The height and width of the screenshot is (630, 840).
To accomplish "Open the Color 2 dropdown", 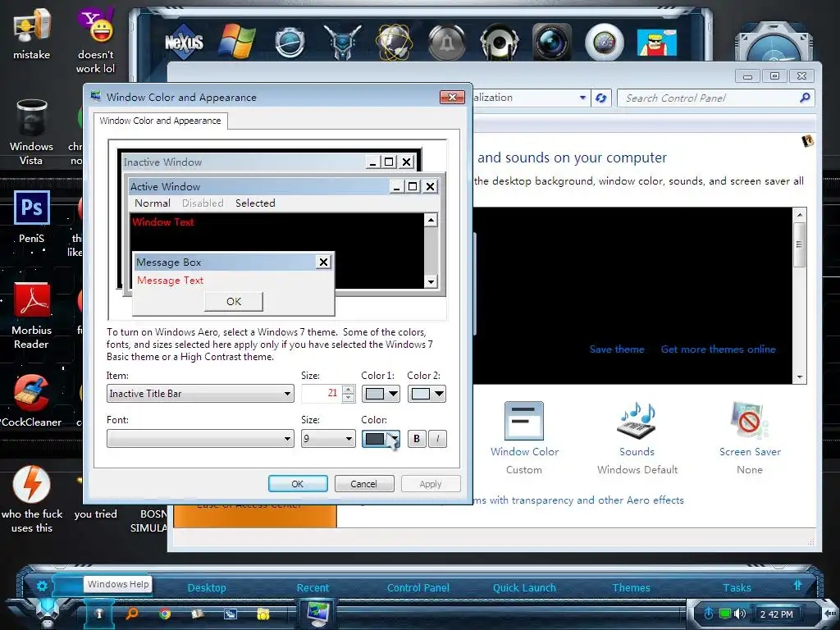I will [427, 394].
